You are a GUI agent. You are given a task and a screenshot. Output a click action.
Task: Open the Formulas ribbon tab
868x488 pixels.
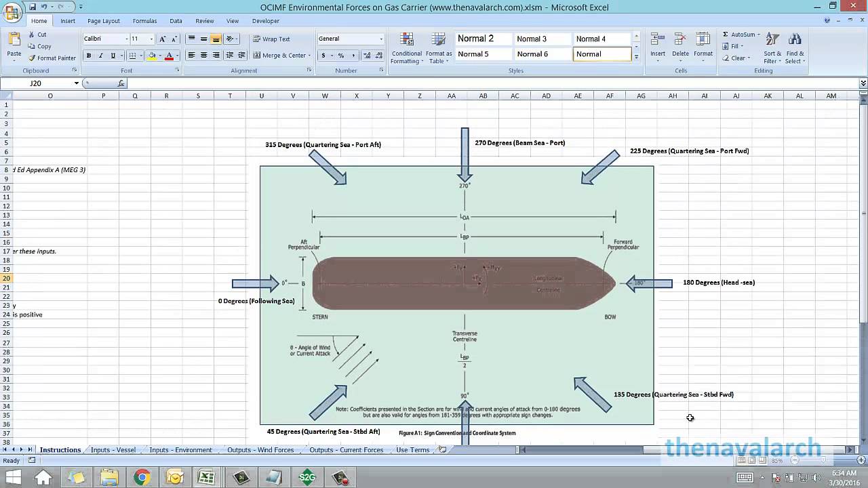144,21
